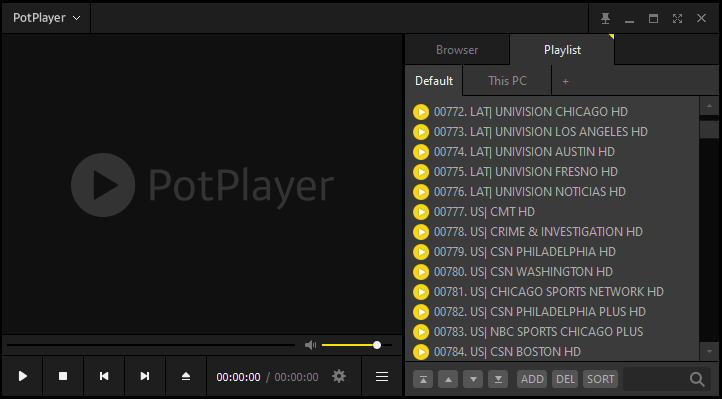The image size is (722, 400).
Task: Click the DEL button
Action: click(565, 379)
